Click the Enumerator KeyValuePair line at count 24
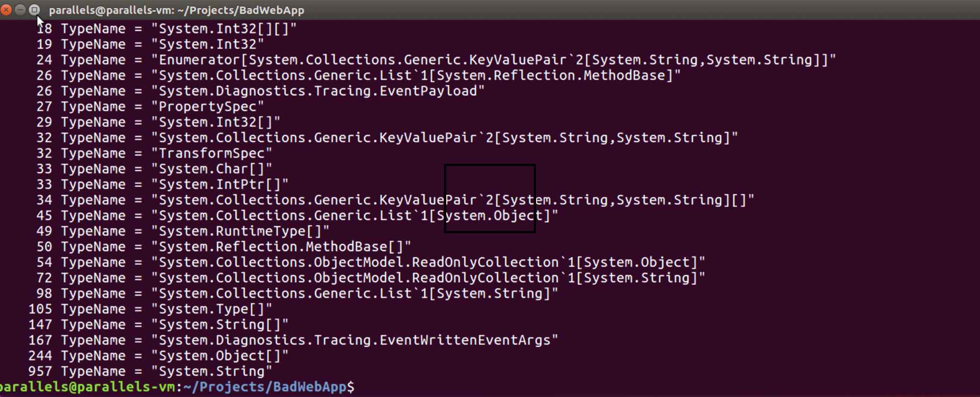Screen dimensions: 980x397 (493, 60)
